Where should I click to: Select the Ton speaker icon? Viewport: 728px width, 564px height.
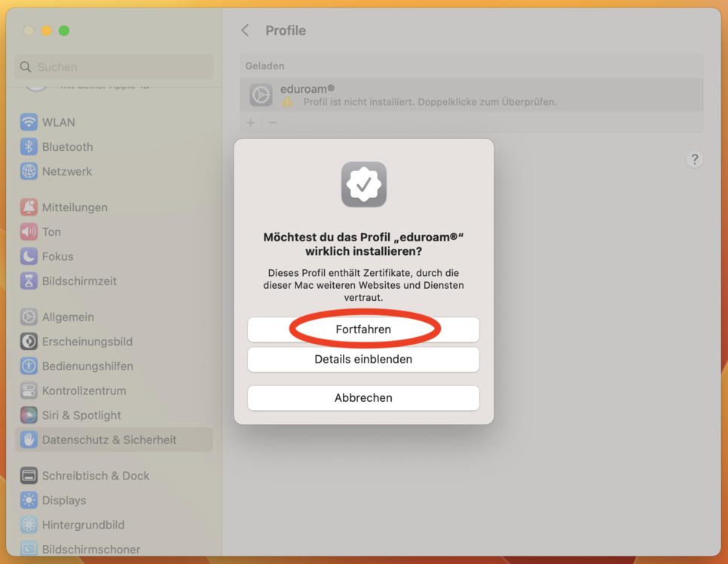tap(29, 231)
